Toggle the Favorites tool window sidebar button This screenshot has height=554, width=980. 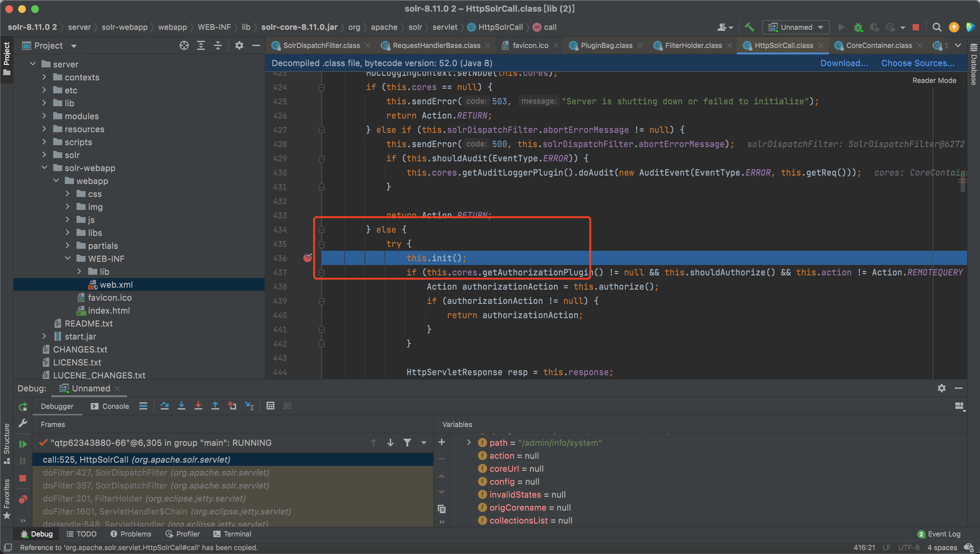tap(6, 499)
